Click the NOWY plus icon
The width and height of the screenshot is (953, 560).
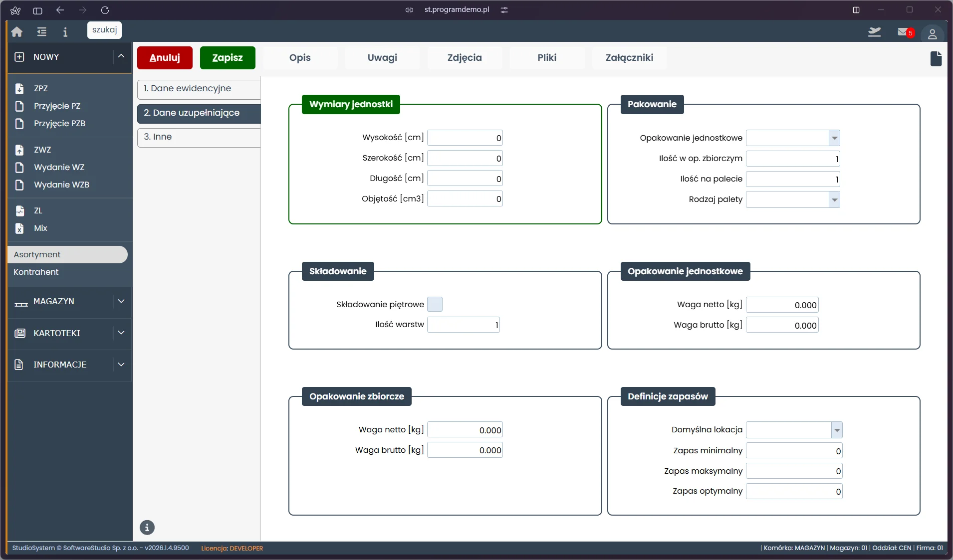(x=19, y=57)
